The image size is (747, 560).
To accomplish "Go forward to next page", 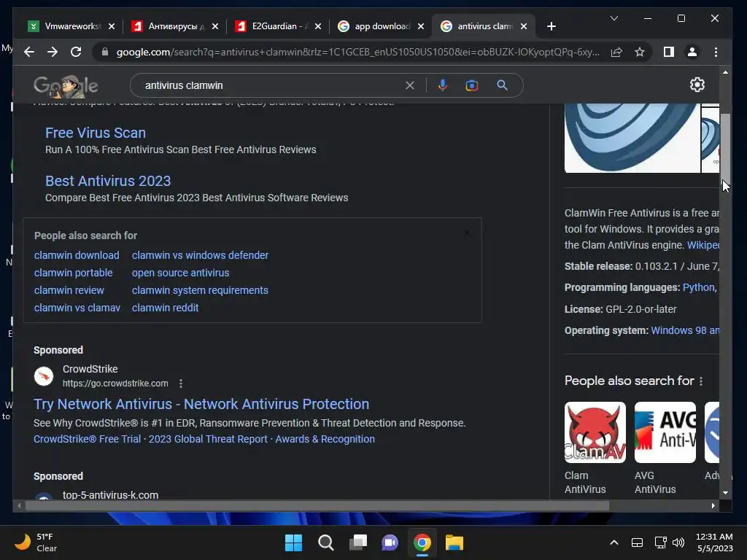I will tap(53, 52).
